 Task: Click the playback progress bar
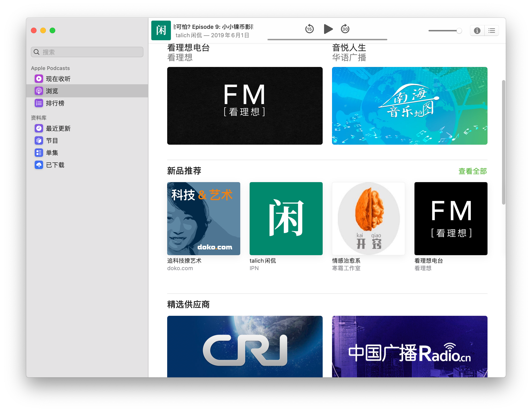[327, 40]
